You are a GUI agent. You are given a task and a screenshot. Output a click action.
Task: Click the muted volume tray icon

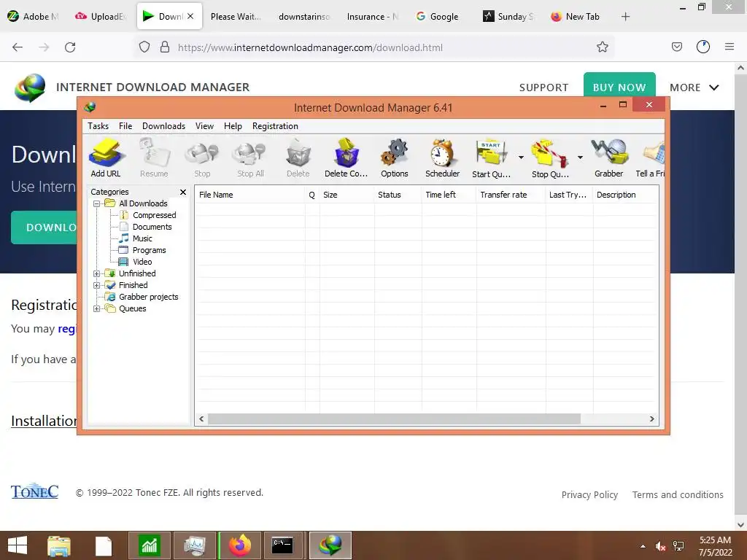[660, 546]
